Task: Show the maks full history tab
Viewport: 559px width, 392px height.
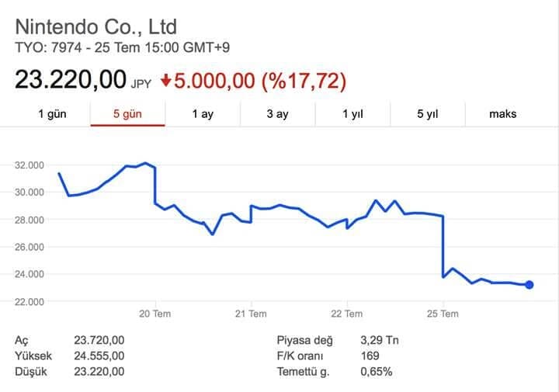Action: 502,113
